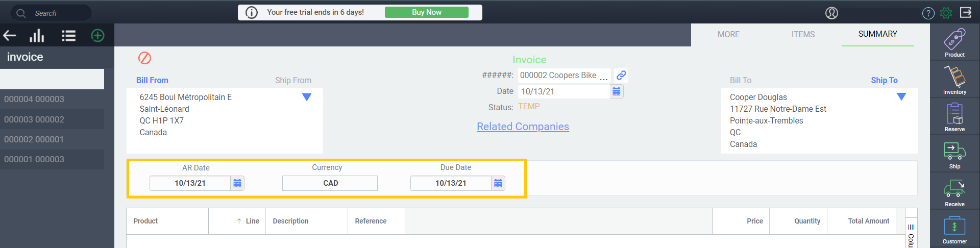Select the Ship From tab

click(x=293, y=80)
